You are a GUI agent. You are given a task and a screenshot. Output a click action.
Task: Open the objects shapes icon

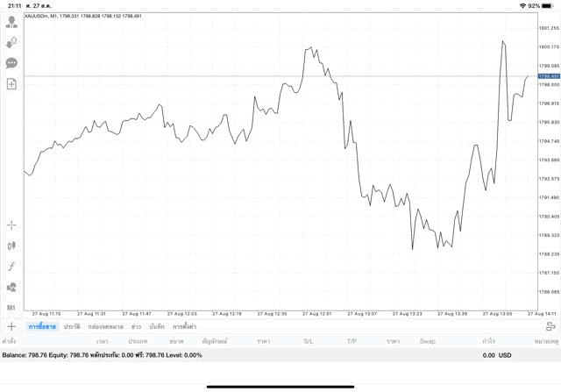pos(12,287)
